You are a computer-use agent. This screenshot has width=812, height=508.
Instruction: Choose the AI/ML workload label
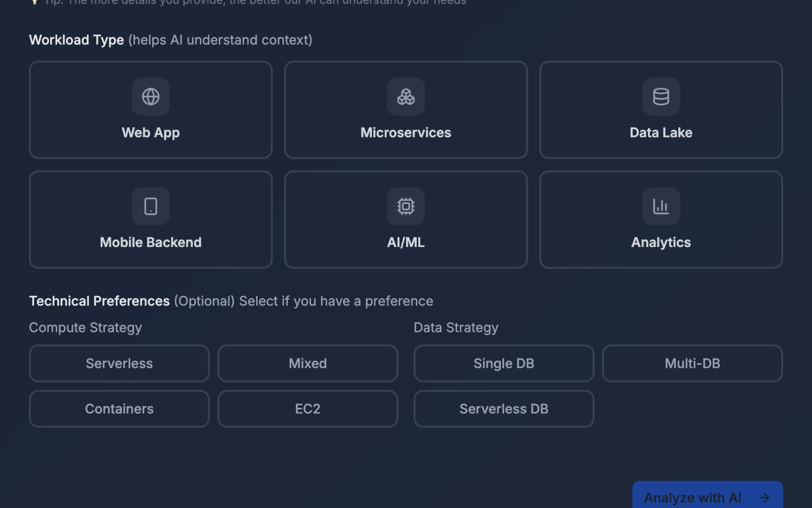pos(406,242)
